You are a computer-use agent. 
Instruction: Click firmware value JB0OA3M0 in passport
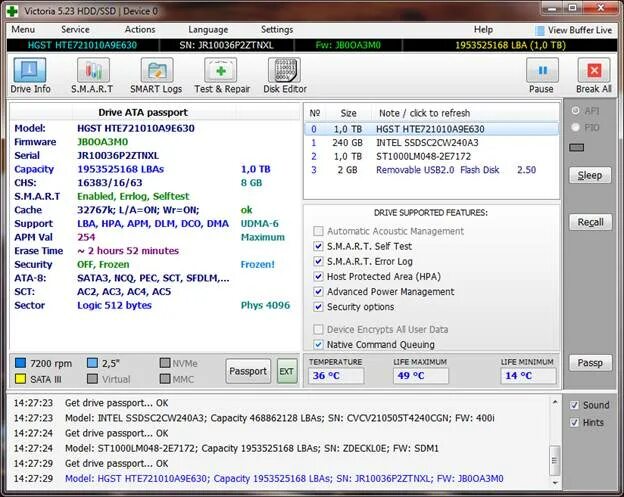click(102, 142)
